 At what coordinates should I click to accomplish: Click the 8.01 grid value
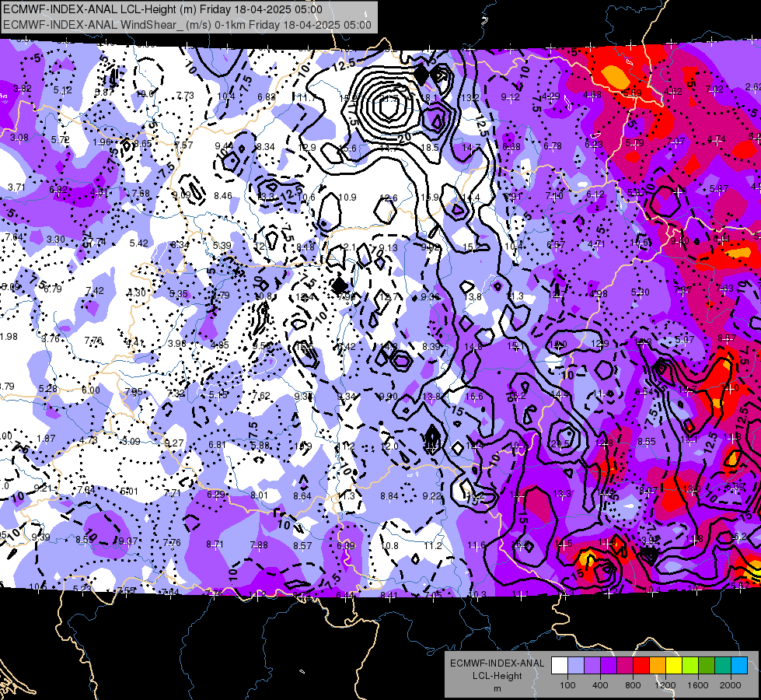point(259,495)
